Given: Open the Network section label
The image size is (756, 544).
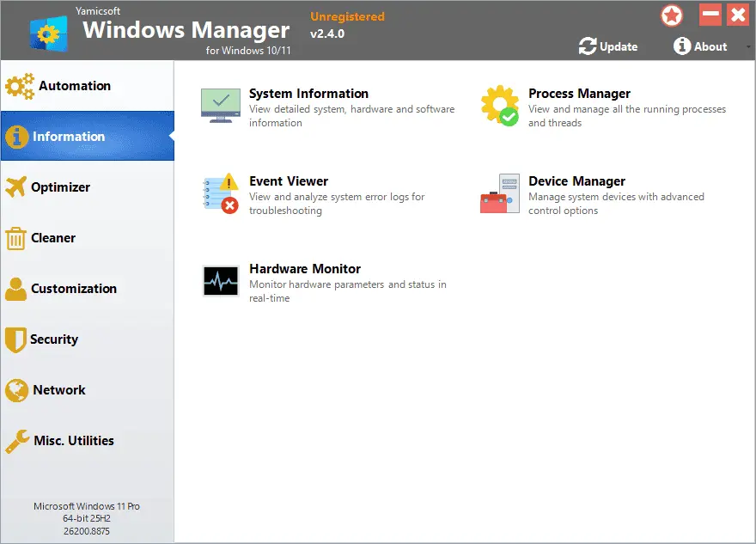Looking at the screenshot, I should [58, 390].
